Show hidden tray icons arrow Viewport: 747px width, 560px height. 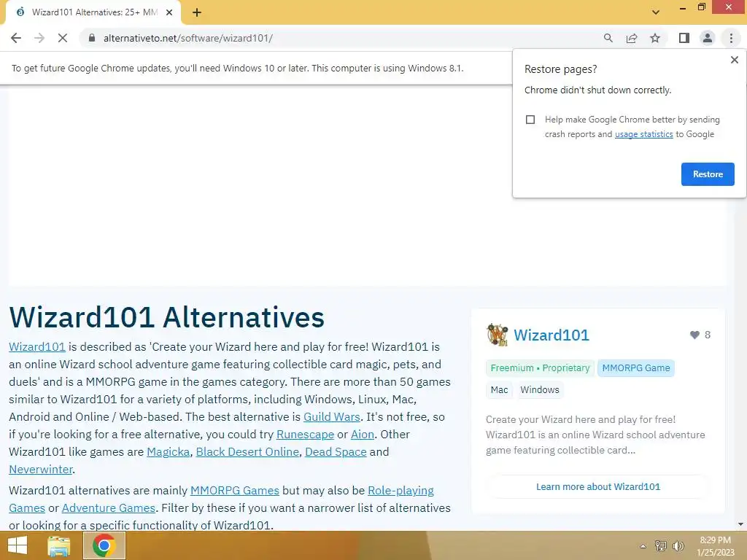643,546
